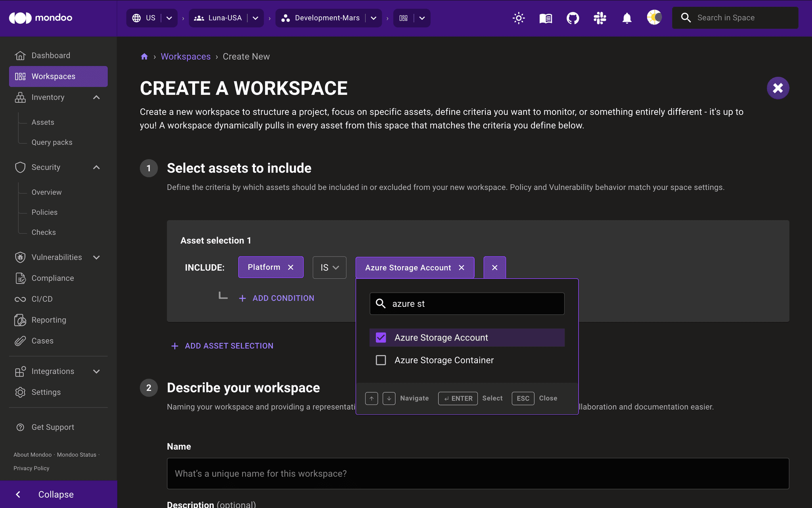The width and height of the screenshot is (812, 508).
Task: Open the IS condition operator dropdown
Action: pyautogui.click(x=329, y=267)
